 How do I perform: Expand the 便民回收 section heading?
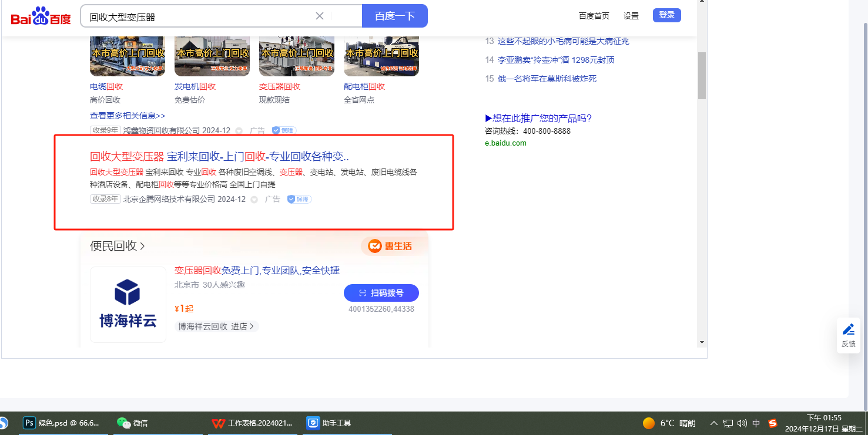pyautogui.click(x=118, y=246)
